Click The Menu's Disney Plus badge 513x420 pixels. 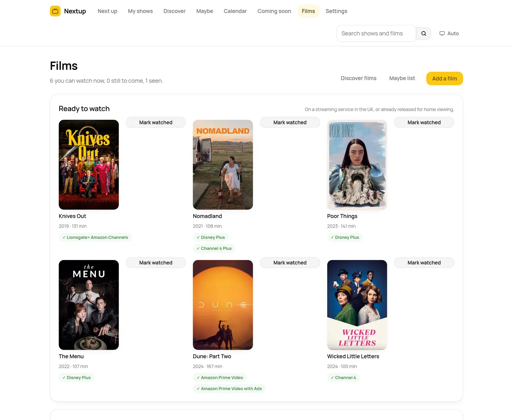tap(77, 378)
